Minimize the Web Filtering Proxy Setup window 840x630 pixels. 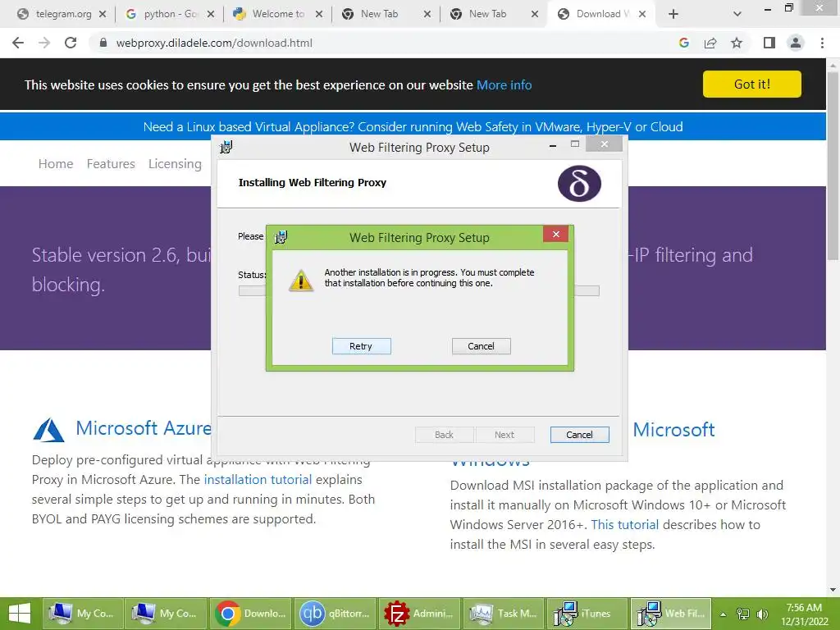(553, 144)
